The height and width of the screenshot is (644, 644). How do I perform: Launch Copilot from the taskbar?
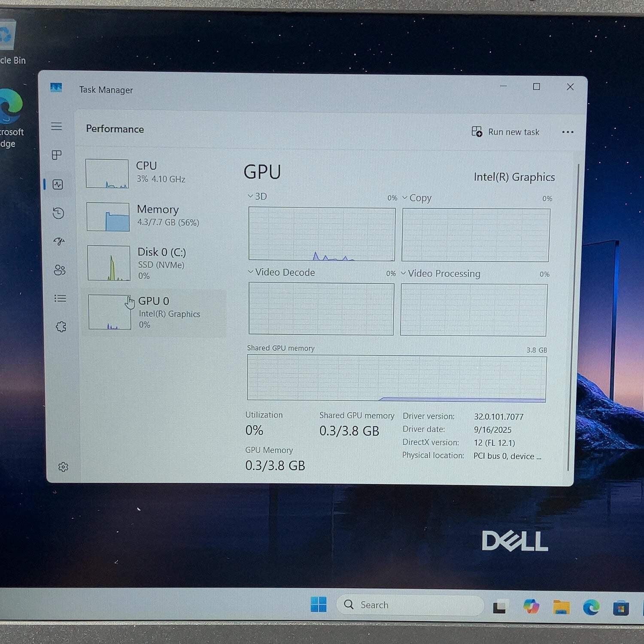coord(531,606)
